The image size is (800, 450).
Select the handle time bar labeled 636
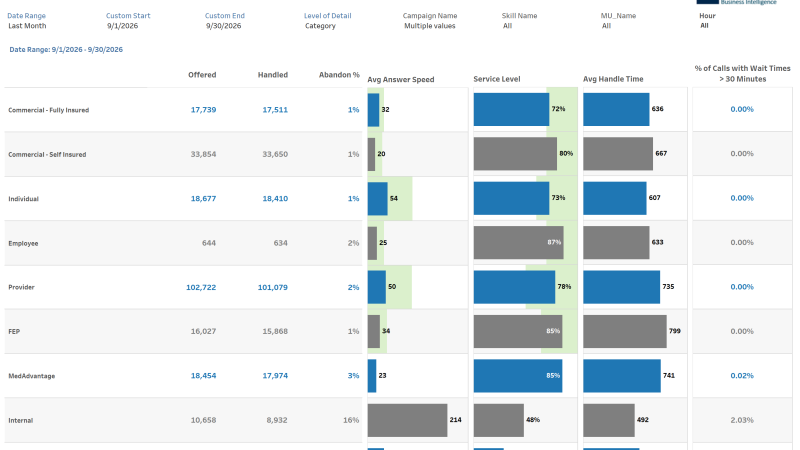click(x=616, y=109)
